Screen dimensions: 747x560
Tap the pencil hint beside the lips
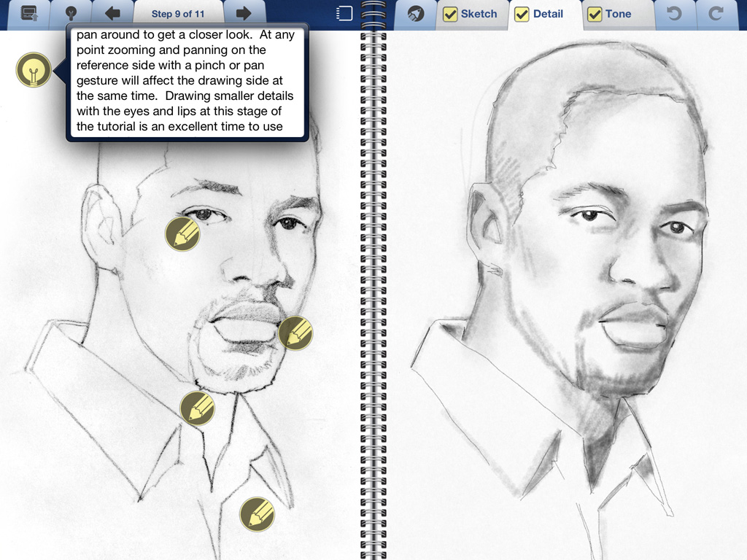295,333
